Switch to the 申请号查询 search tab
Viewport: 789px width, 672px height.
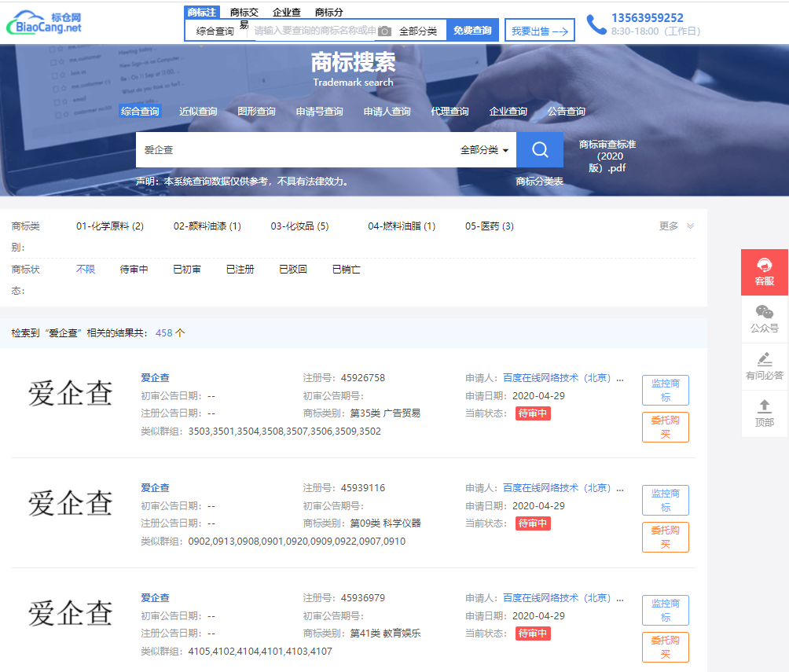click(x=320, y=112)
